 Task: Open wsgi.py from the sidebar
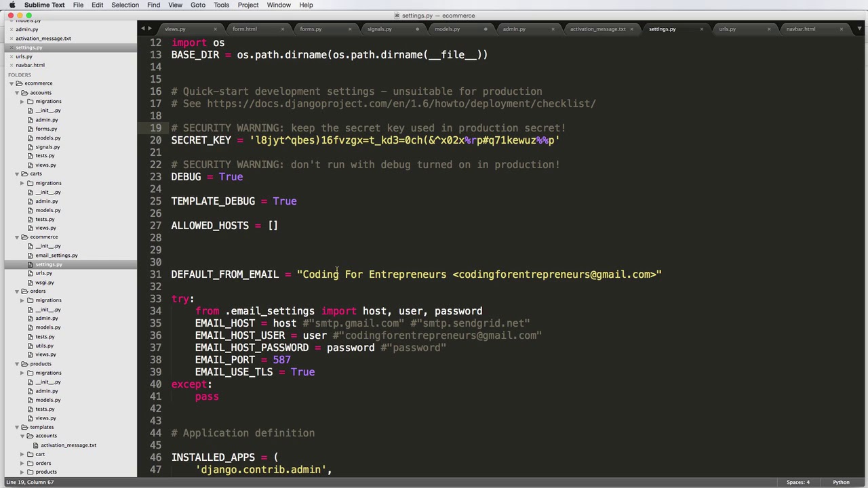click(45, 283)
